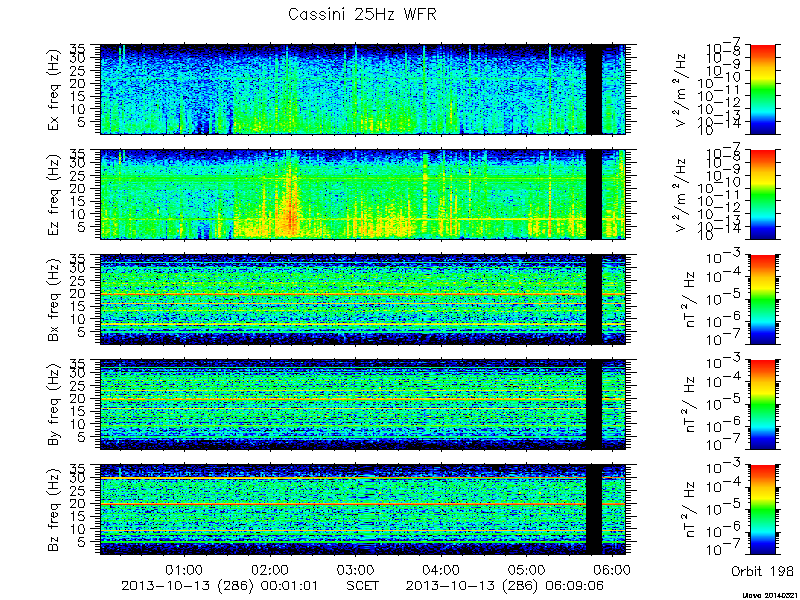Click the '05:00' time axis label

tap(527, 569)
